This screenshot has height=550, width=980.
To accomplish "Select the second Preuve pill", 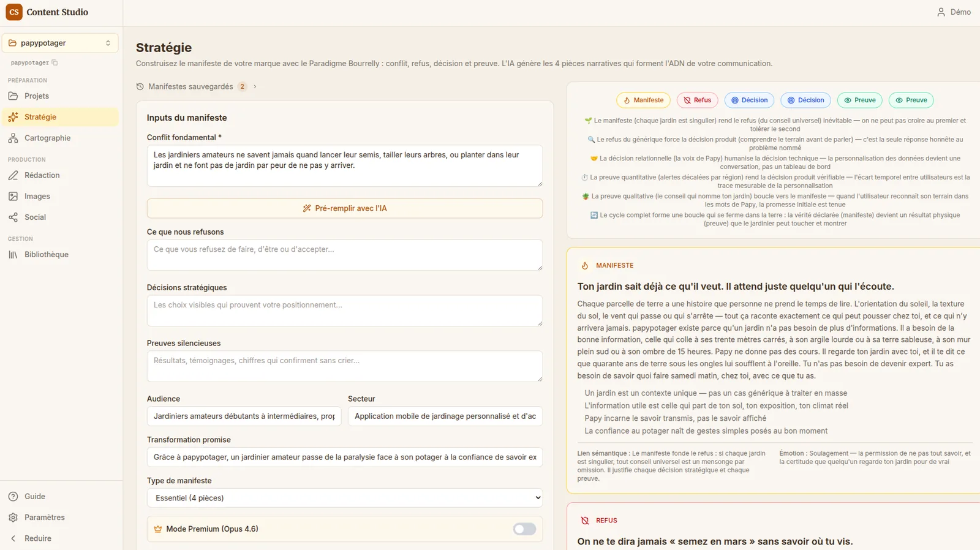I will point(911,100).
